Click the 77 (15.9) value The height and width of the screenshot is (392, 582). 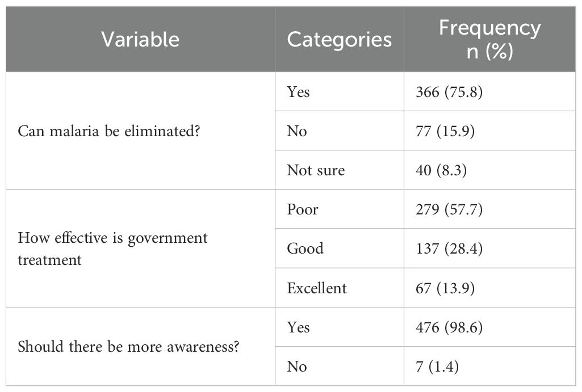[445, 131]
